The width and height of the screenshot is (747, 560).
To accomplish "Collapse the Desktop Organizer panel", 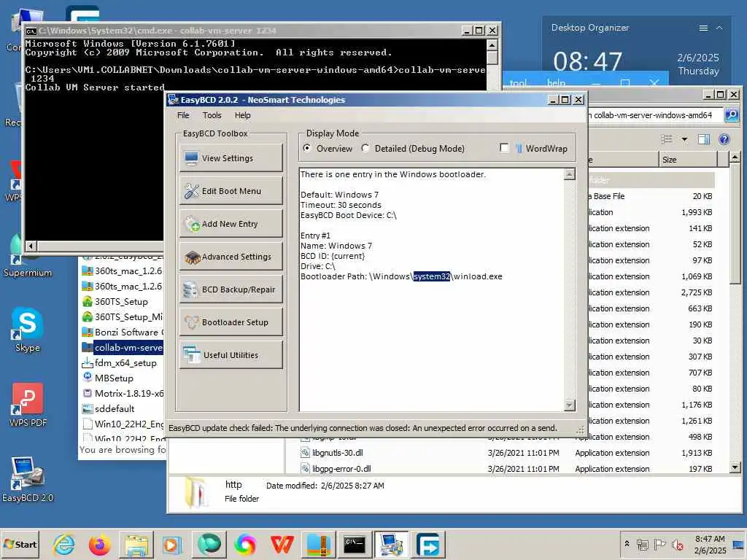I will click(719, 28).
